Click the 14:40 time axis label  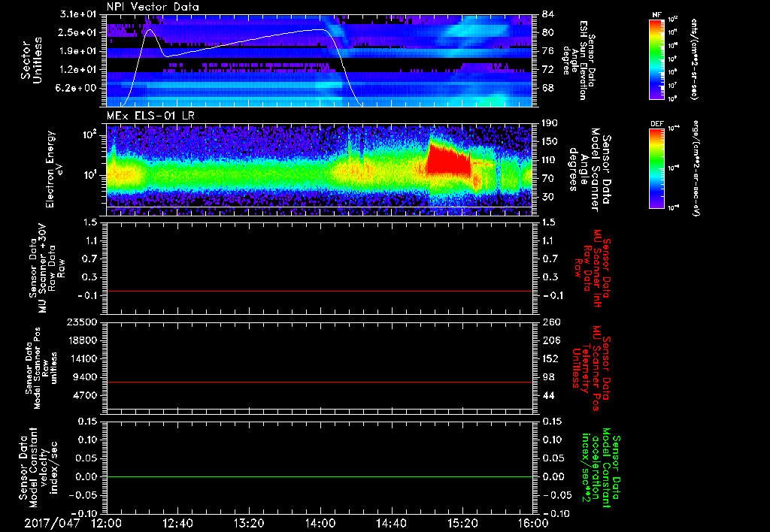(x=391, y=524)
